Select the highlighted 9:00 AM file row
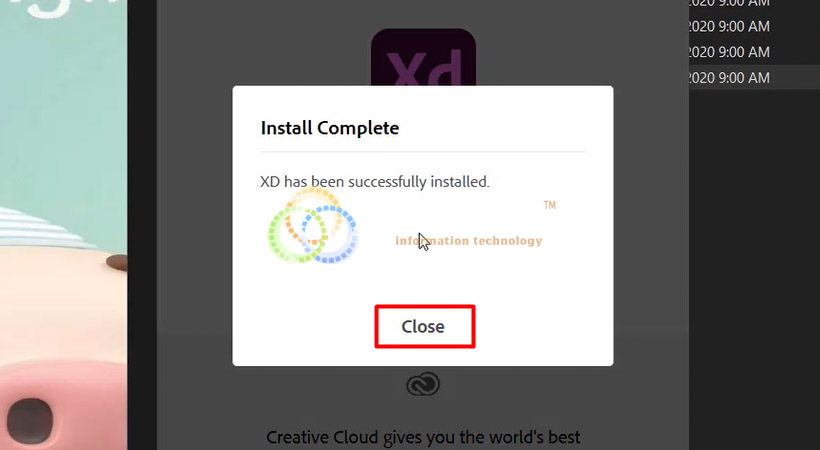 (754, 77)
